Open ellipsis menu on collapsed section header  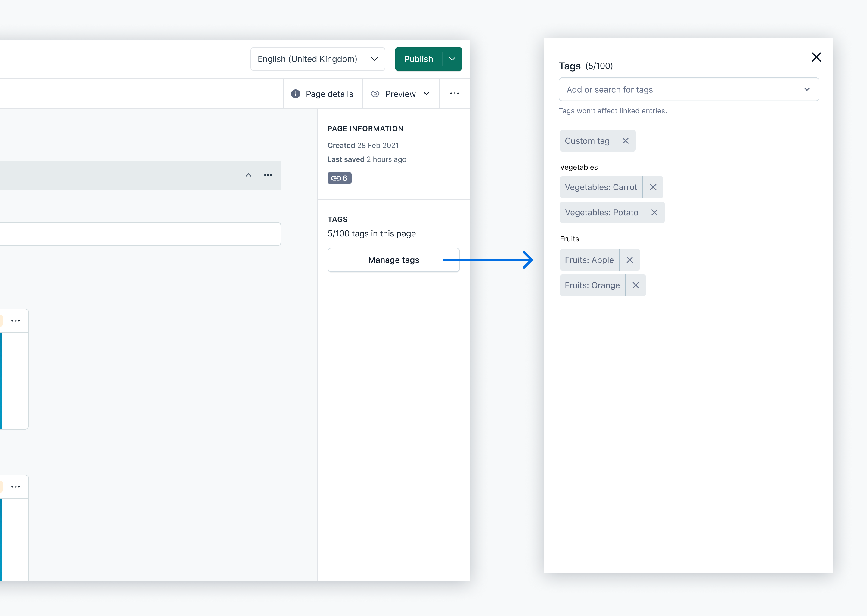[x=268, y=175]
